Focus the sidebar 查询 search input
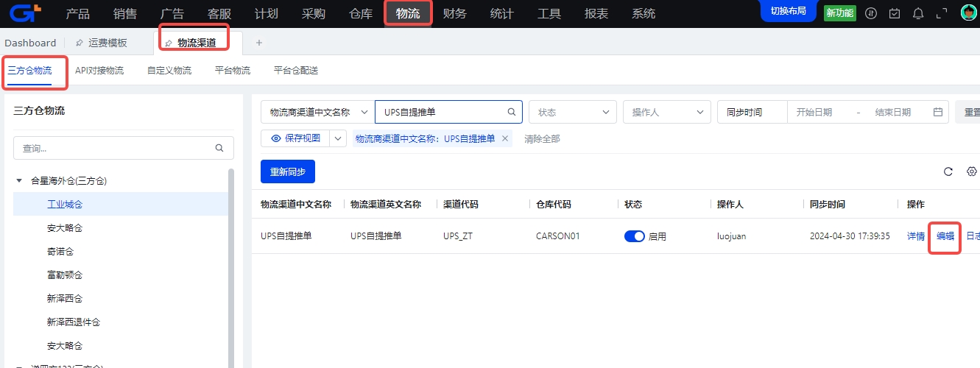Image resolution: width=980 pixels, height=368 pixels. (x=124, y=148)
